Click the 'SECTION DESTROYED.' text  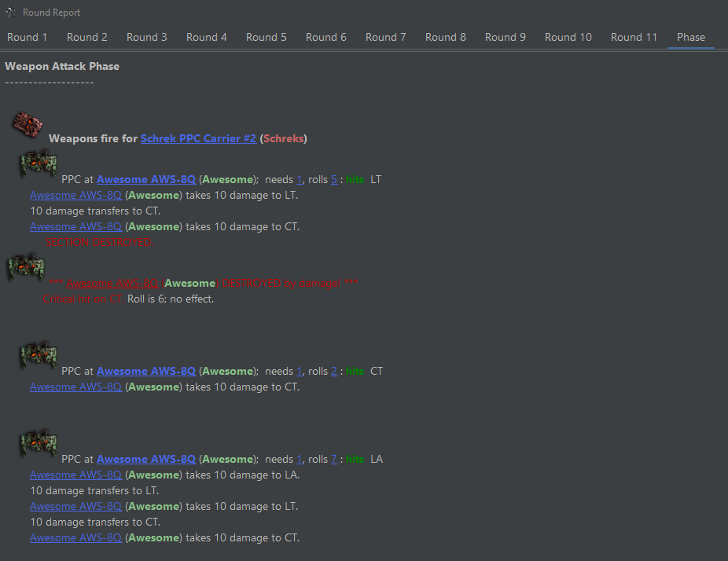pos(99,242)
